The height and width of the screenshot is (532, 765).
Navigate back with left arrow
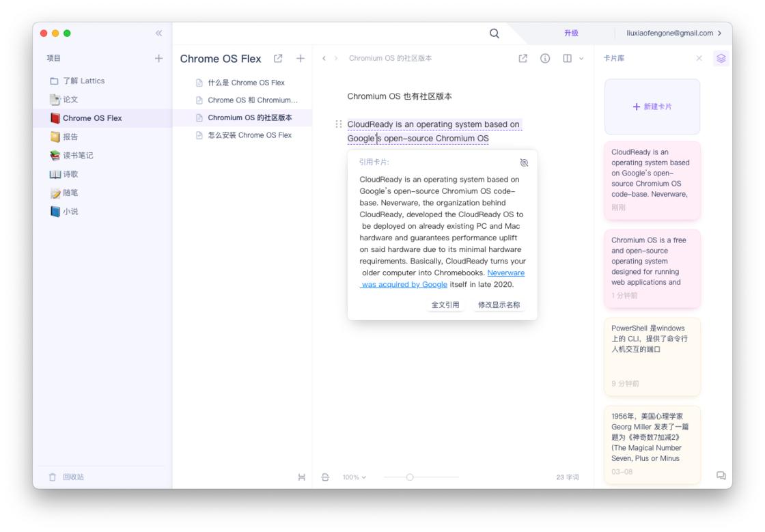pyautogui.click(x=324, y=59)
